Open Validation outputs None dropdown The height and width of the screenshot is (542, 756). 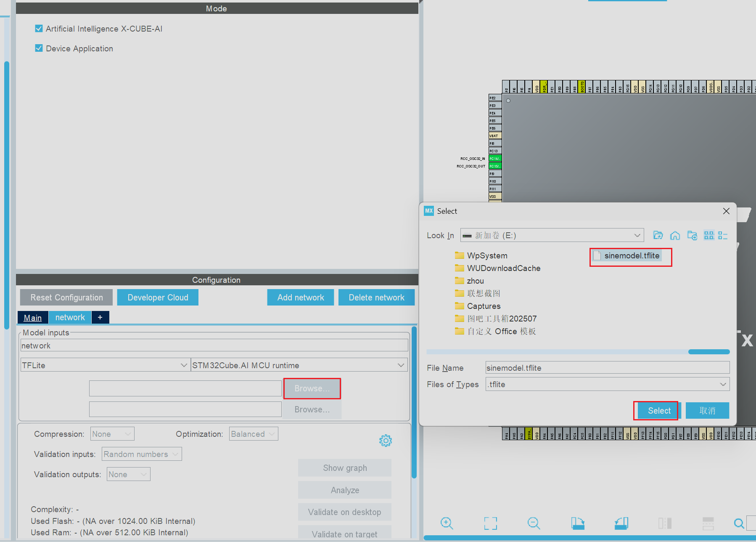click(128, 474)
